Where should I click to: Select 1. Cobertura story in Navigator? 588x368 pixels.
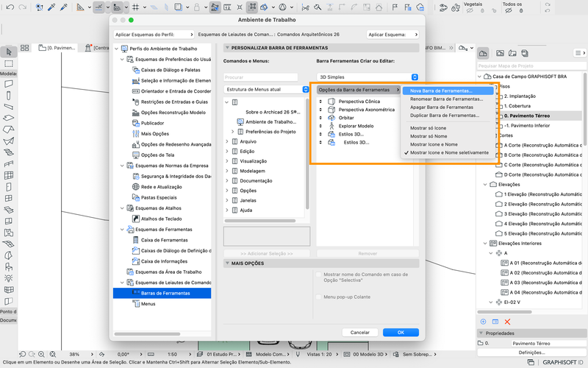click(x=517, y=106)
